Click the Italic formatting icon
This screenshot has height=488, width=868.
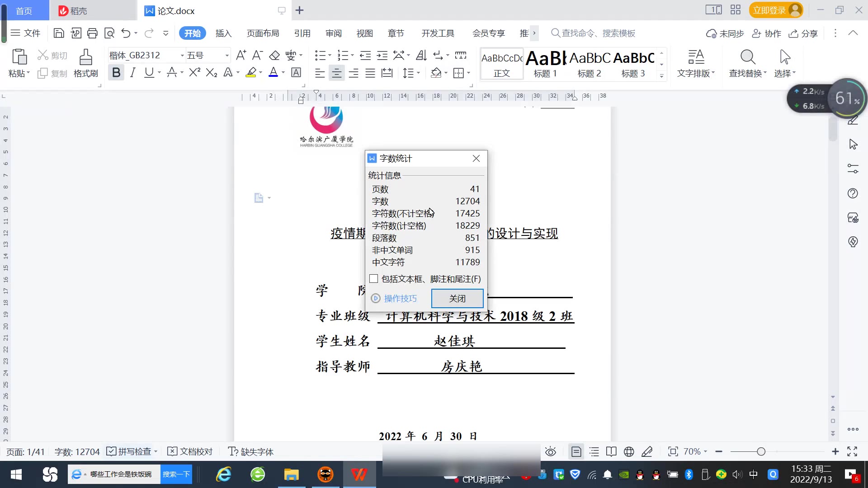(x=132, y=73)
